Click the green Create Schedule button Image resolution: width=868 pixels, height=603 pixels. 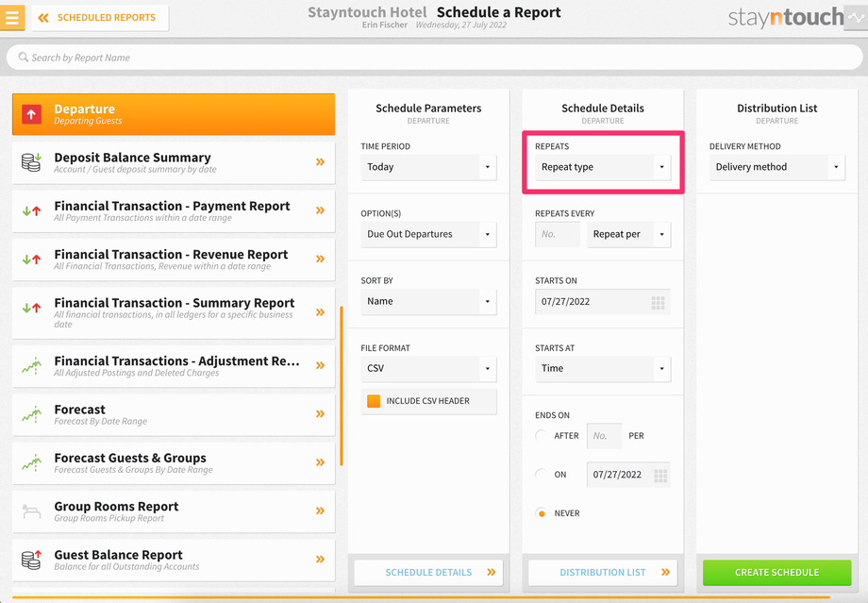777,573
